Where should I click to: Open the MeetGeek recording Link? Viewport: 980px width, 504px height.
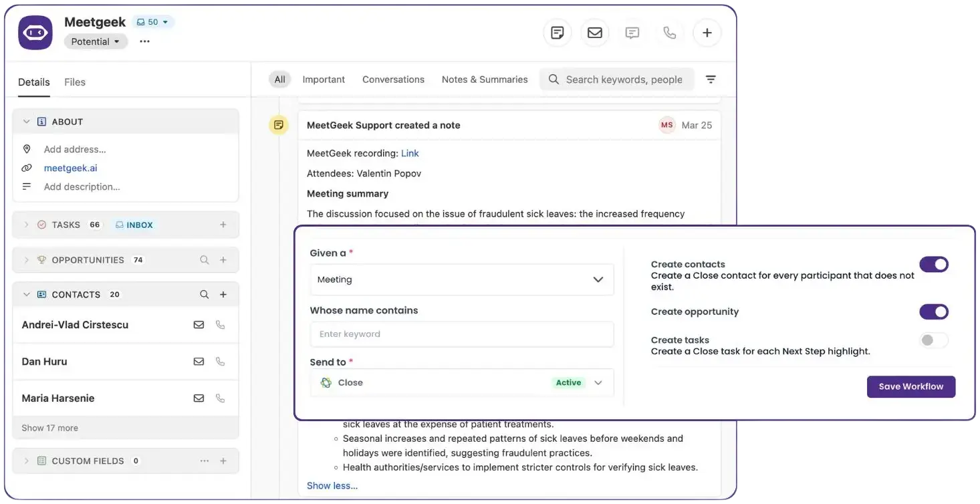pyautogui.click(x=410, y=153)
